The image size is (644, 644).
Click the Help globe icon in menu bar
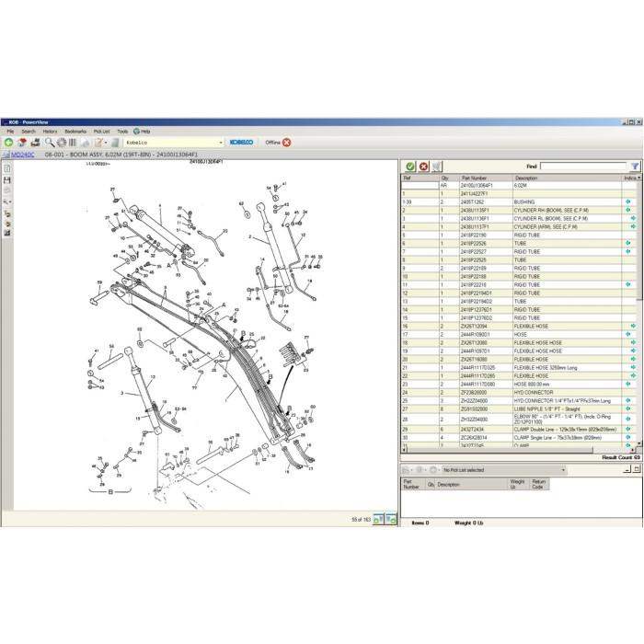[136, 132]
